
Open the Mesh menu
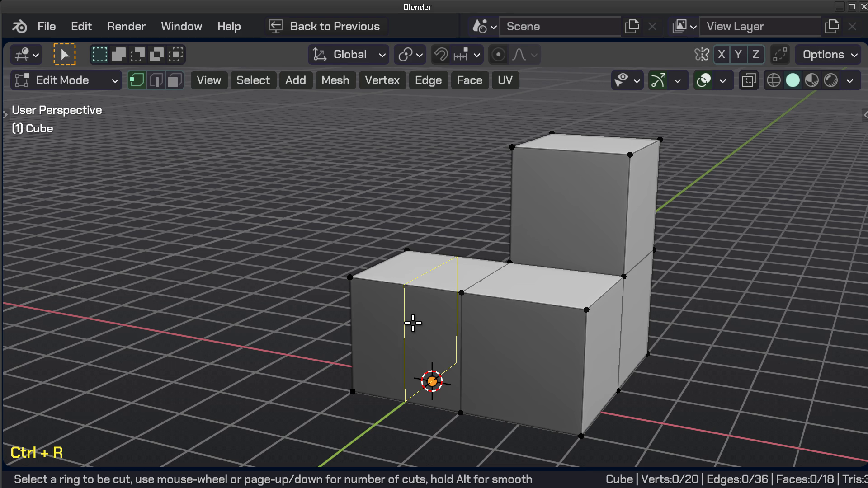click(335, 80)
